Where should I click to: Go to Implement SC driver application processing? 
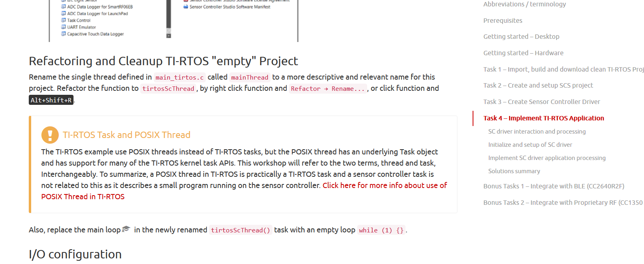[x=547, y=158]
